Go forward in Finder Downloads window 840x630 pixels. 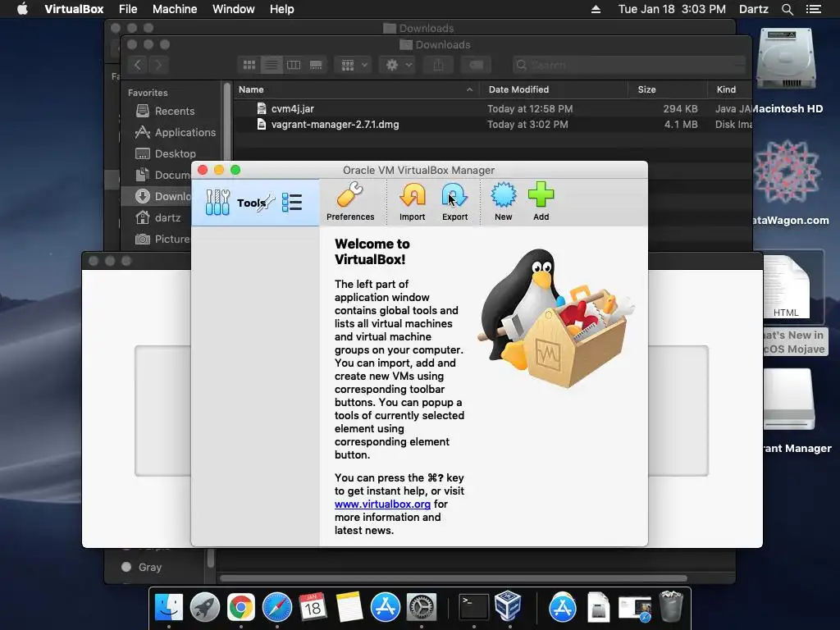click(158, 65)
